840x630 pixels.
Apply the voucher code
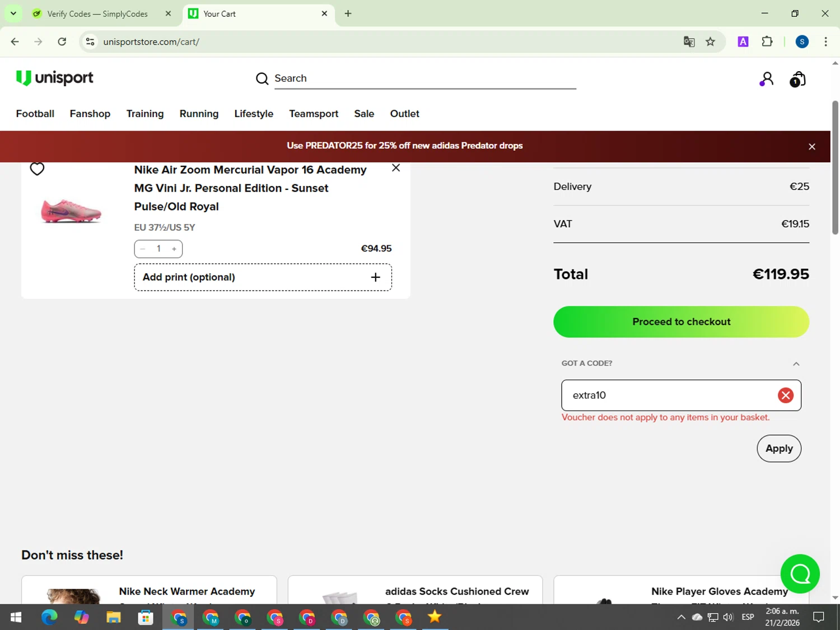point(779,449)
